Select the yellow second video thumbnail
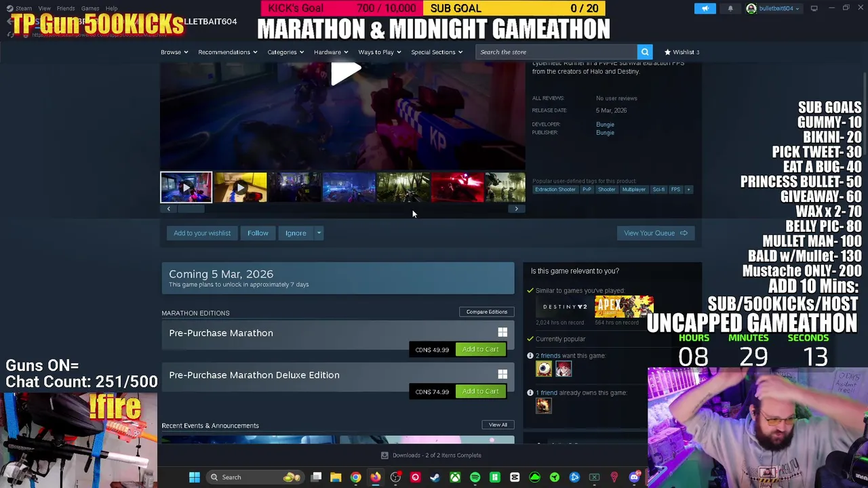This screenshot has height=488, width=868. (x=241, y=188)
